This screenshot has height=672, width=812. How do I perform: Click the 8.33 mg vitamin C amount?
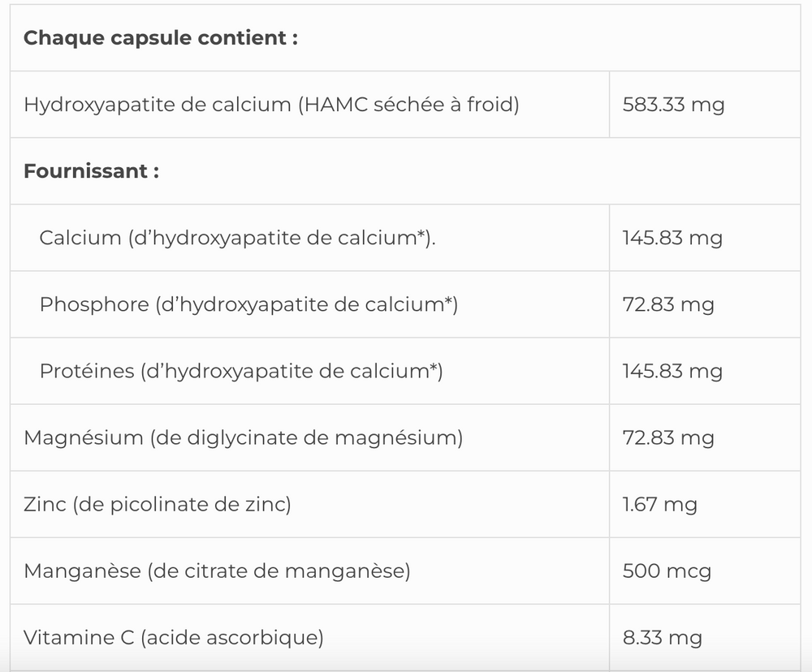coord(662,637)
